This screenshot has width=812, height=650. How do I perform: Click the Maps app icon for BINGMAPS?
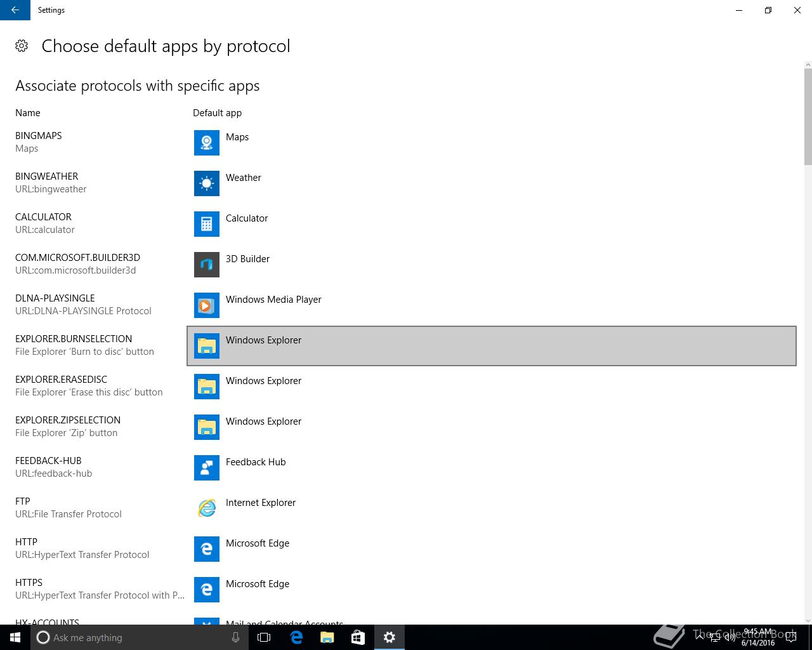pyautogui.click(x=206, y=143)
